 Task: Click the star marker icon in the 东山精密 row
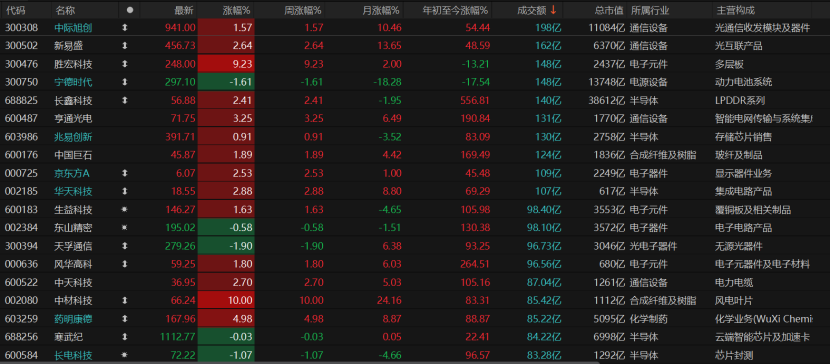click(125, 228)
